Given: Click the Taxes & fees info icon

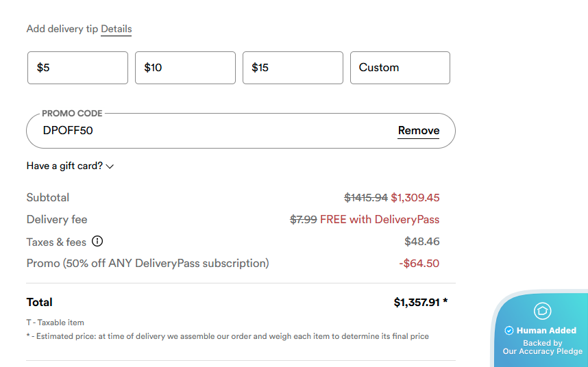Looking at the screenshot, I should (97, 241).
